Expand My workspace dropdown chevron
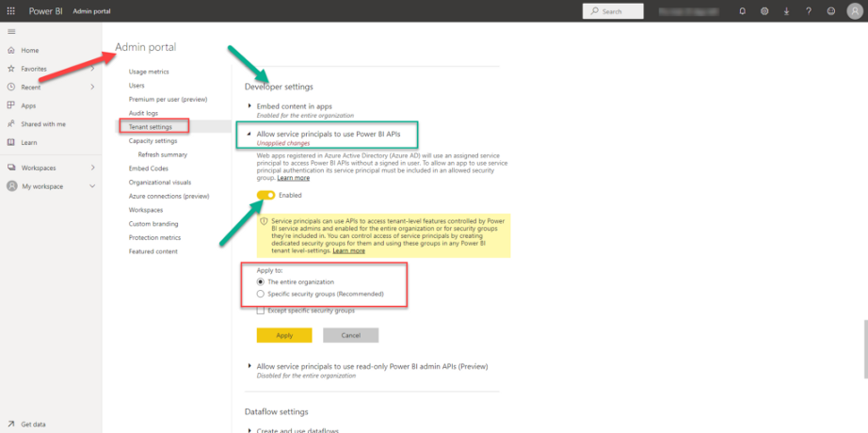Screen dimensions: 868x433 coord(92,186)
